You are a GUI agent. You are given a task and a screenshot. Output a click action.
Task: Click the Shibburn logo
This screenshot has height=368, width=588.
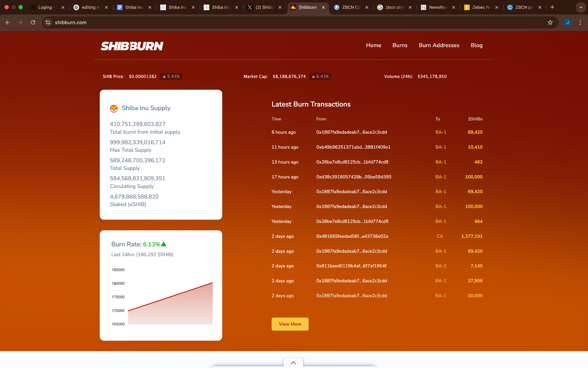point(132,46)
